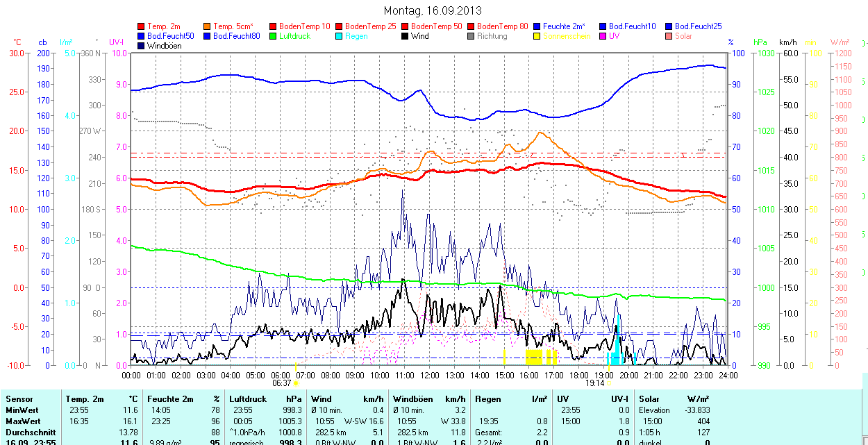Click the orange Temp. 5cm legend square

(x=208, y=26)
